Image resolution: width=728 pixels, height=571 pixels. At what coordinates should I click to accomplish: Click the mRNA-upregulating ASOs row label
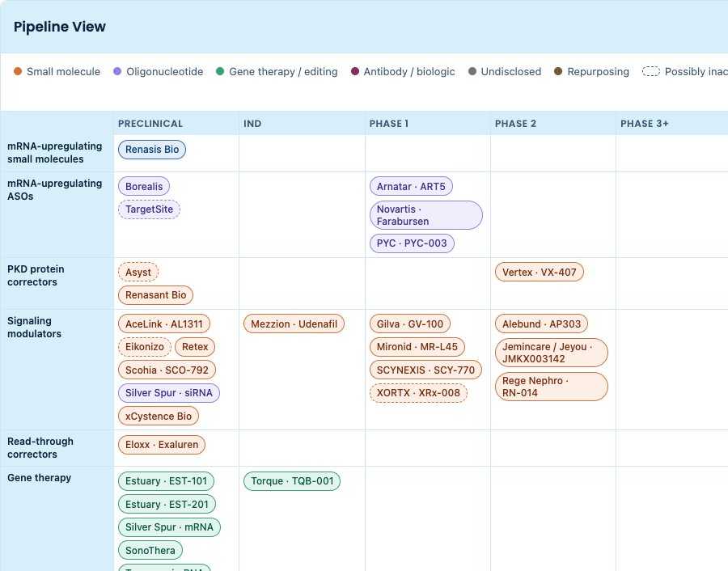point(55,190)
